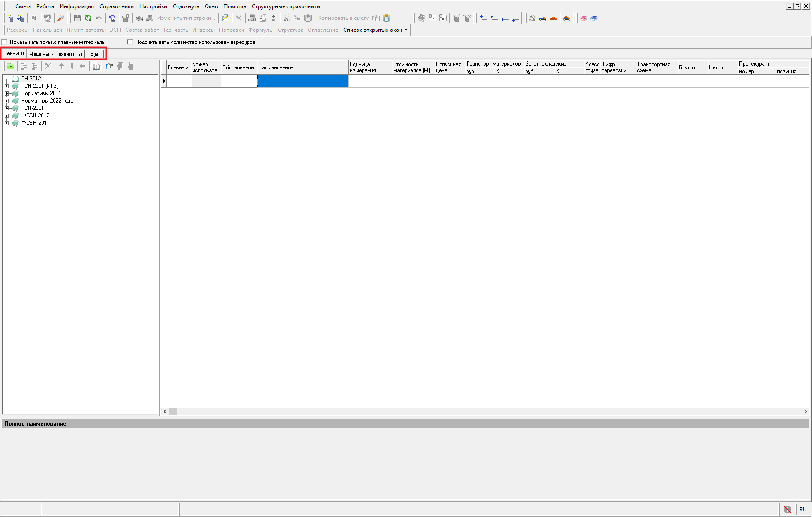Click the yellow paste clipboard icon
The height and width of the screenshot is (517, 812).
coord(387,18)
